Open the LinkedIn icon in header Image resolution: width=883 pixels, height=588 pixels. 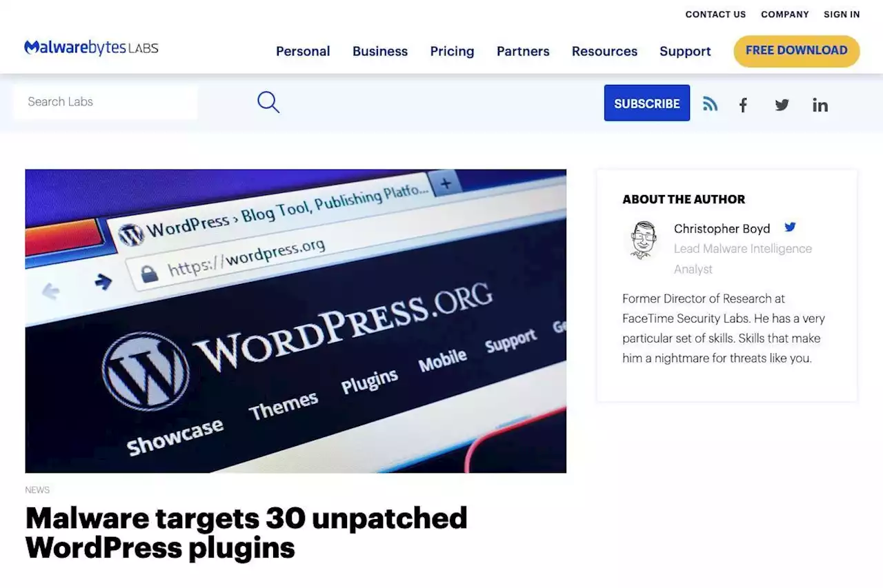820,105
